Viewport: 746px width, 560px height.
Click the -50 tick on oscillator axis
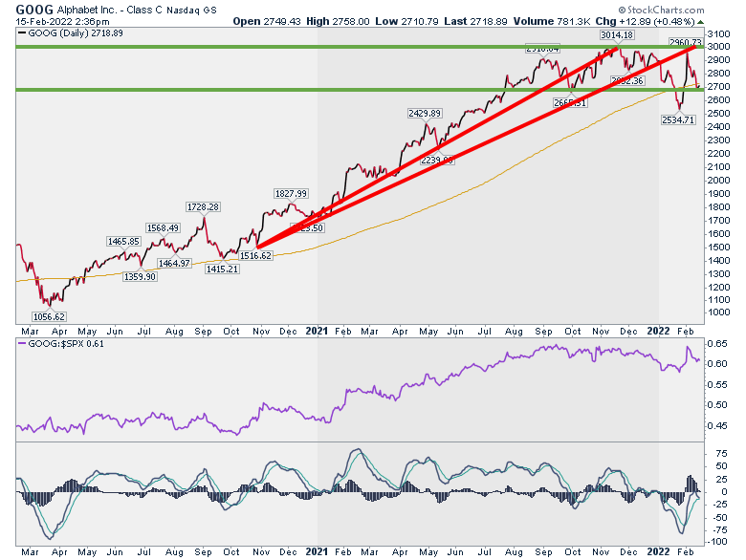pos(720,518)
